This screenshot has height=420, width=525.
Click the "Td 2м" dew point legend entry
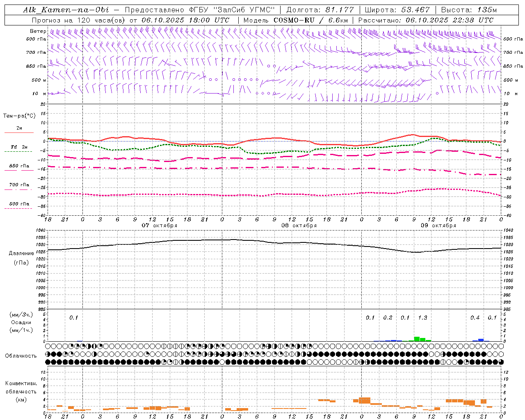(19, 147)
